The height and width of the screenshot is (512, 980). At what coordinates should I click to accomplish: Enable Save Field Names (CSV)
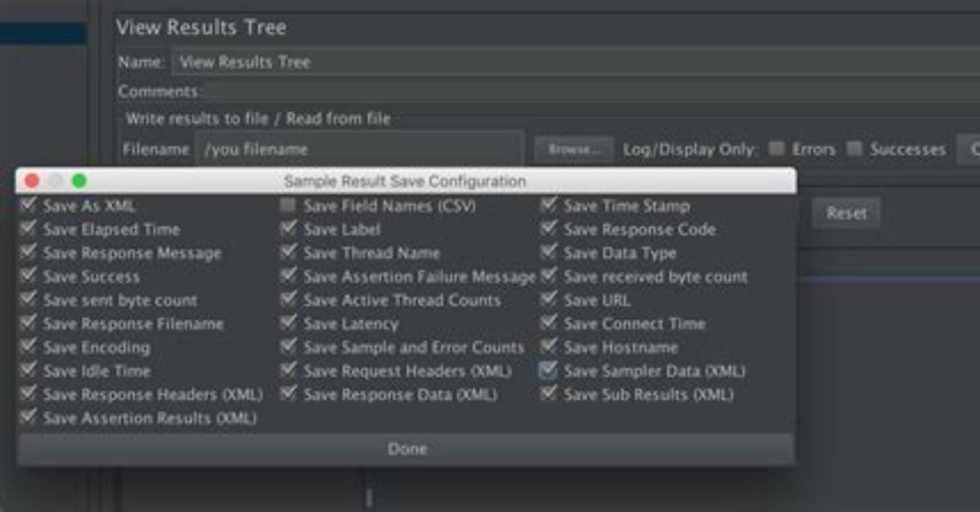click(288, 205)
